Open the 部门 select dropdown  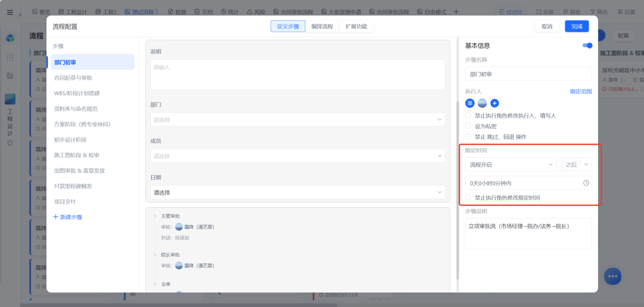[298, 119]
